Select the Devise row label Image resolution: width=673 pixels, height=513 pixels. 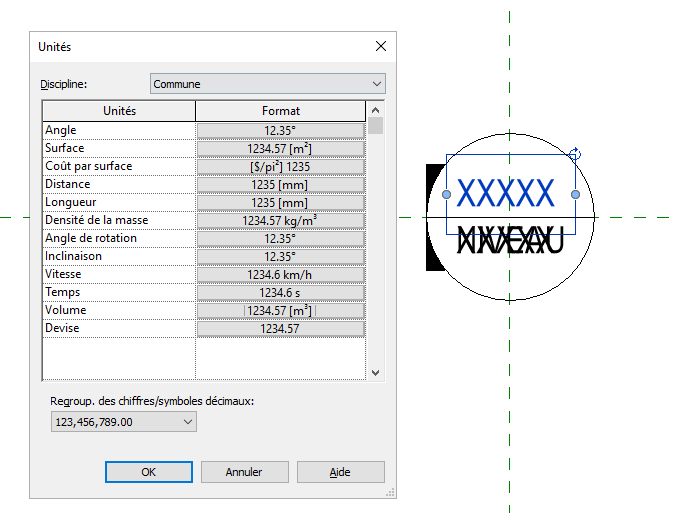(62, 328)
